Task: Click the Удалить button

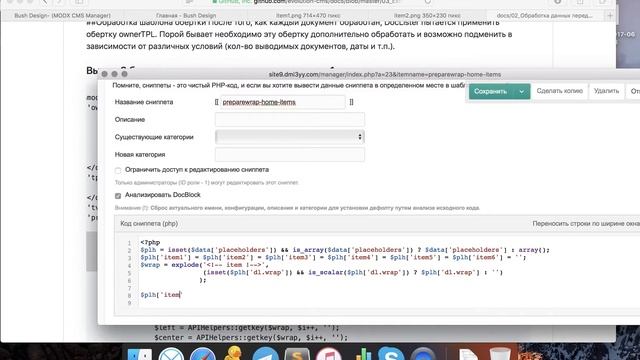Action: point(606,91)
